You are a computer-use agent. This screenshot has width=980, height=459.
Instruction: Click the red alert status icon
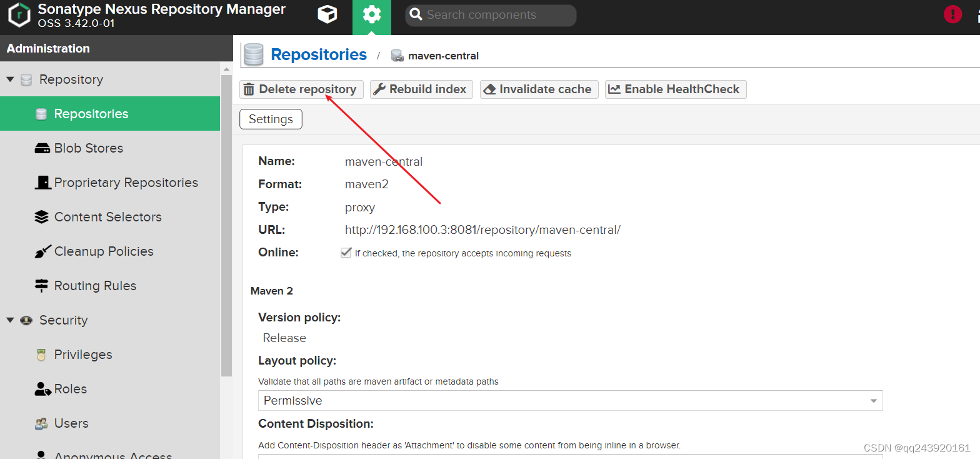point(952,14)
